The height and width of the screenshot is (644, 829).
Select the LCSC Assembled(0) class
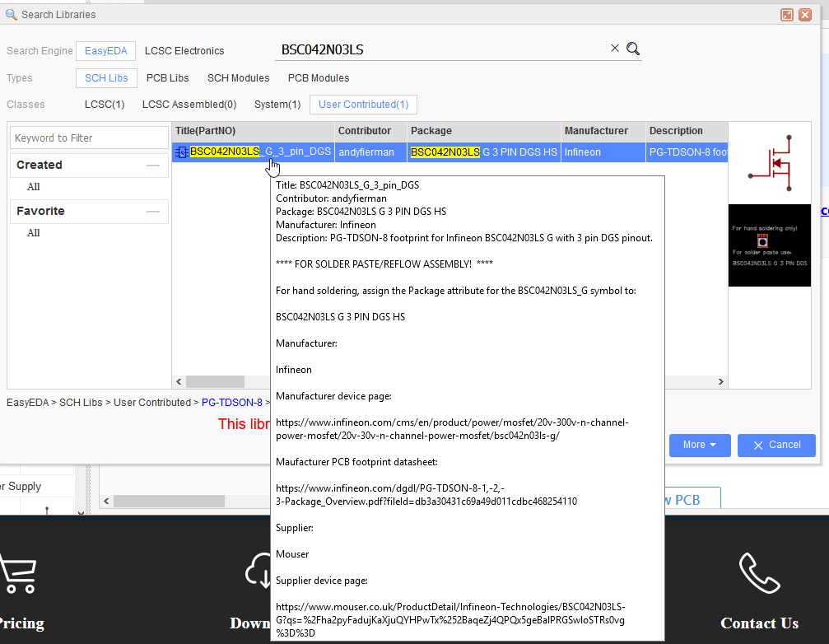pyautogui.click(x=189, y=105)
